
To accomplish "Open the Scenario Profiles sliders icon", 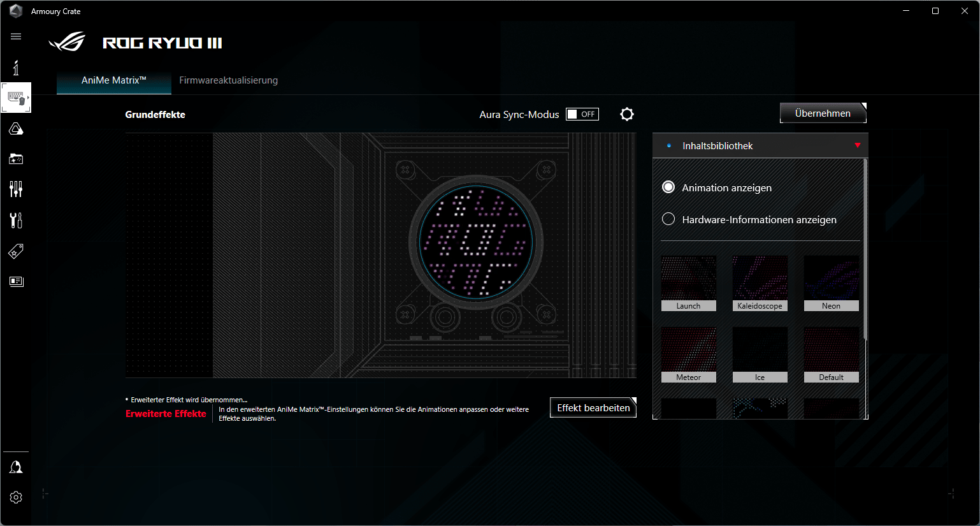I will (x=16, y=189).
